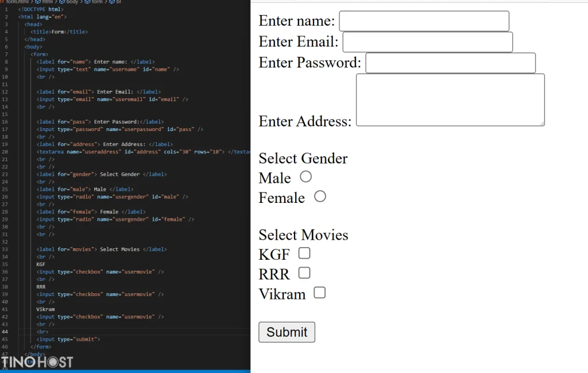The image size is (588, 373).
Task: Click the "Vikram" text on code line 41
Action: click(x=45, y=310)
